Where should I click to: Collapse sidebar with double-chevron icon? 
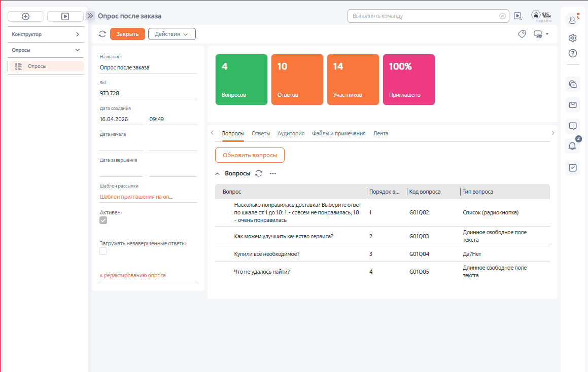point(90,16)
